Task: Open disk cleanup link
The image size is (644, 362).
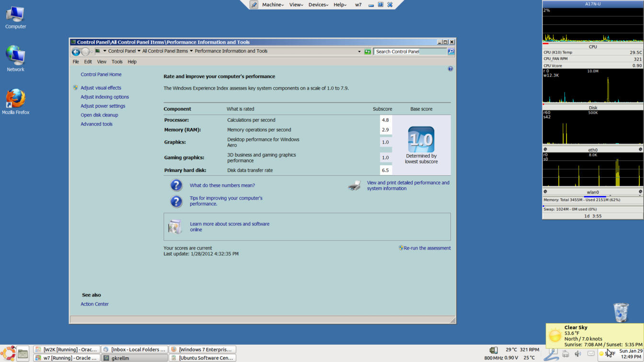Action: 99,115
